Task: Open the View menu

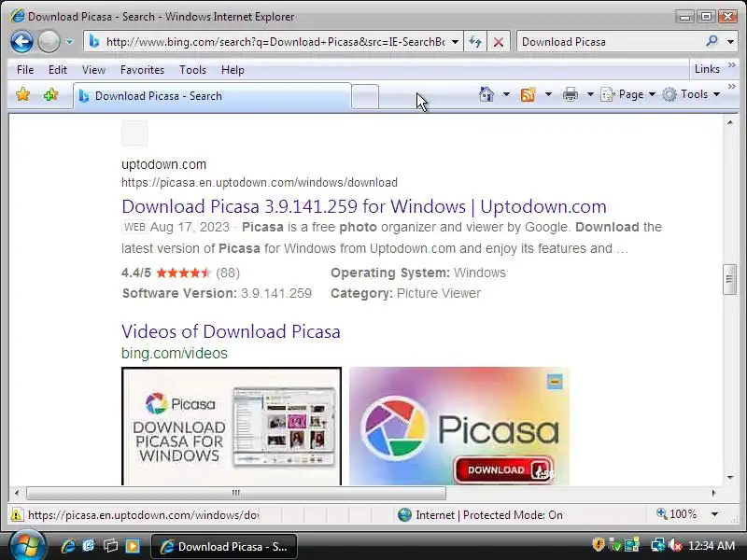Action: coord(93,70)
